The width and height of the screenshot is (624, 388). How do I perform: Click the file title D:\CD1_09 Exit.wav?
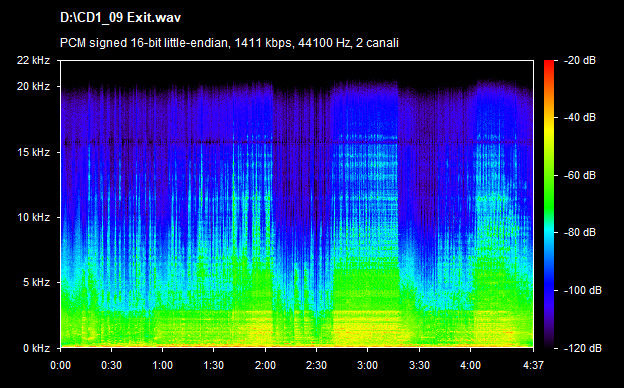[120, 18]
